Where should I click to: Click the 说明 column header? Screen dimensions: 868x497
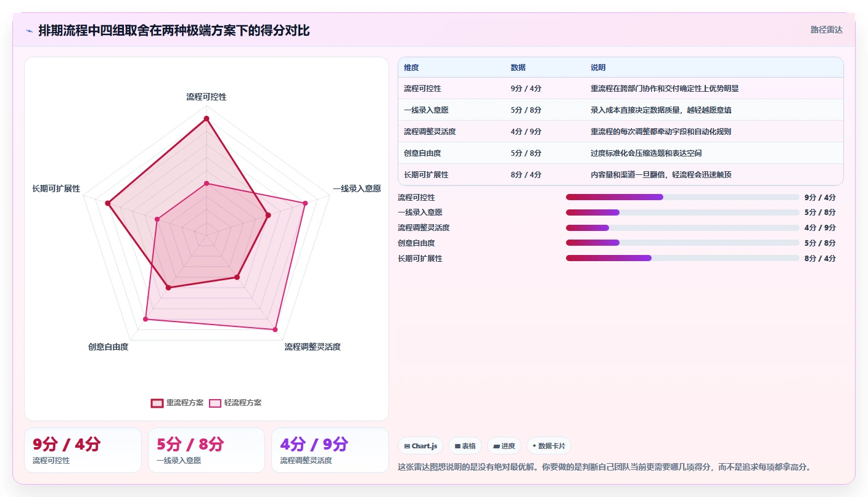[598, 68]
